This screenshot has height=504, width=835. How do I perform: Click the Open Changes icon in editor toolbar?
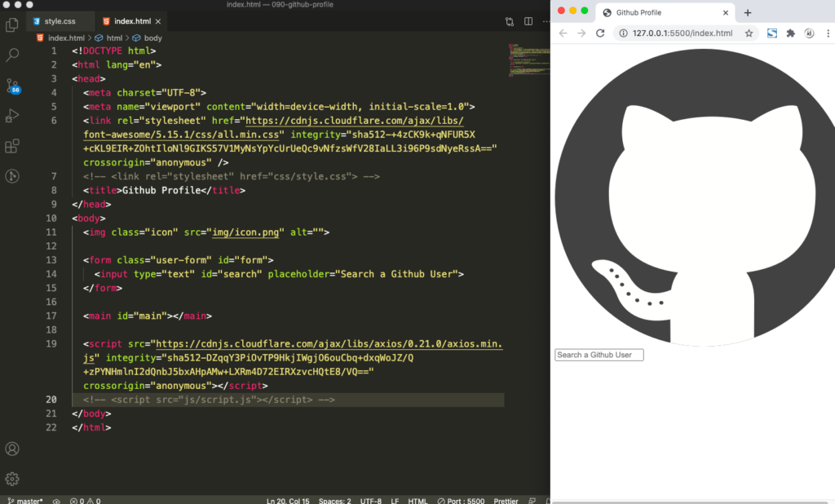[510, 21]
